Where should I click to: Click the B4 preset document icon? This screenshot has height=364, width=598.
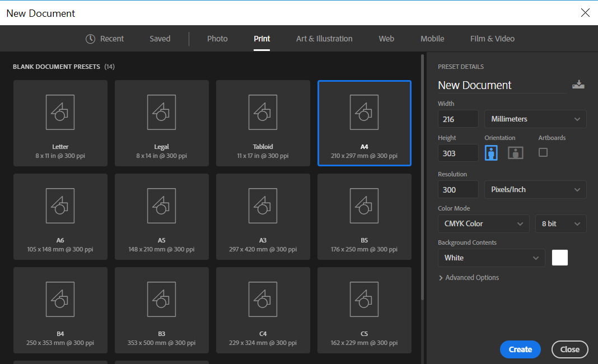pos(60,299)
